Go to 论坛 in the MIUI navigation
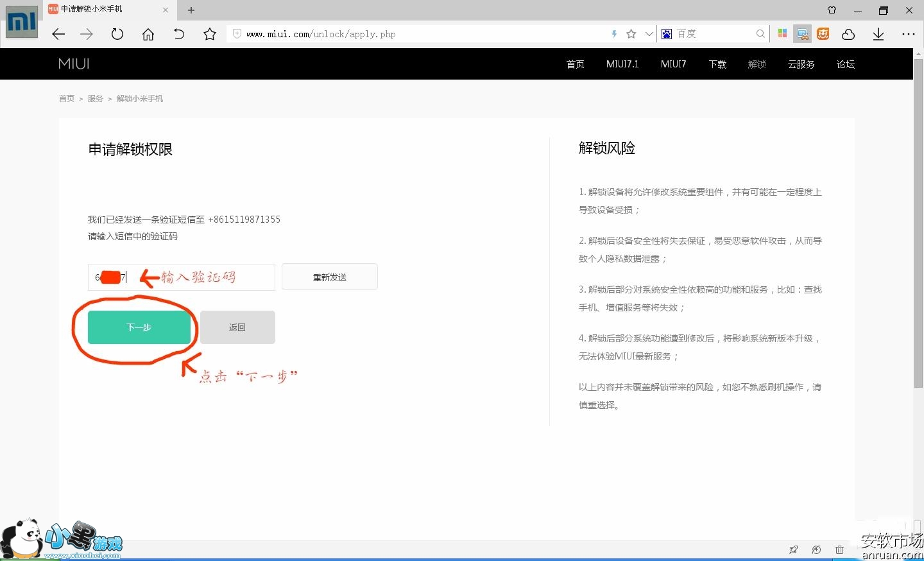Image resolution: width=924 pixels, height=561 pixels. click(845, 64)
